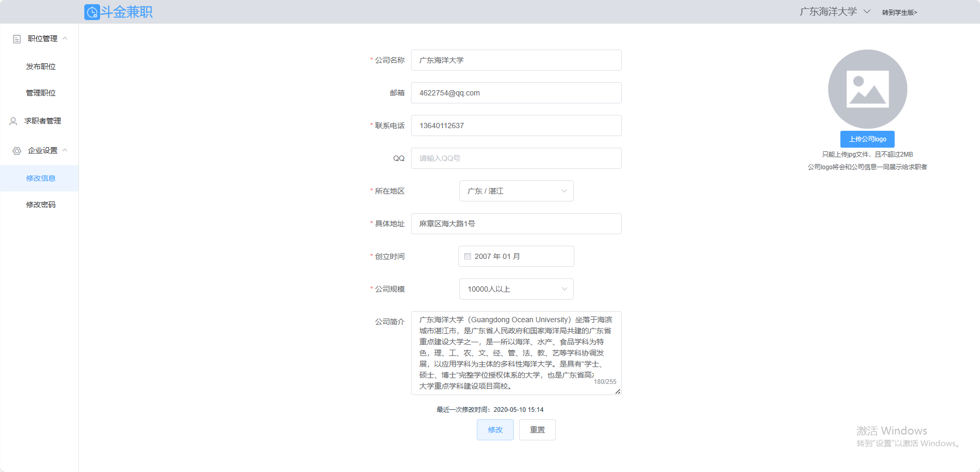980x472 pixels.
Task: Open 发布职位 in the sidebar
Action: point(41,66)
